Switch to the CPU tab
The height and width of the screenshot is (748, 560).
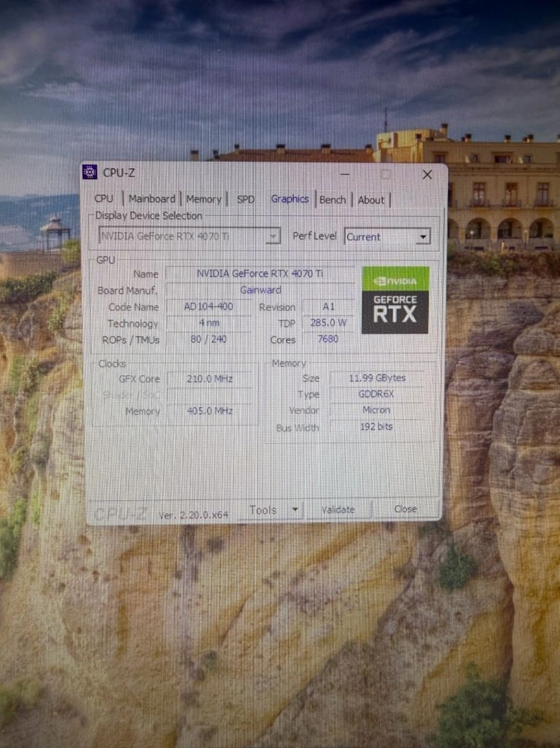pyautogui.click(x=104, y=199)
